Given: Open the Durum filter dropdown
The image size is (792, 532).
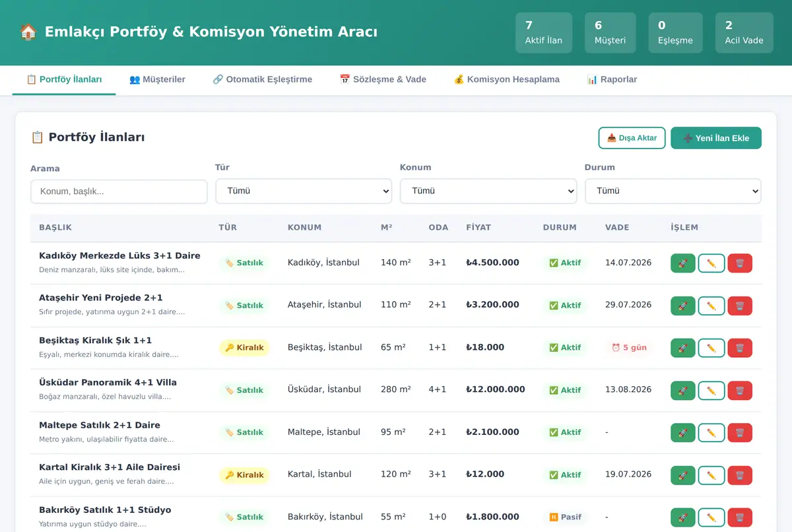Looking at the screenshot, I should point(673,191).
